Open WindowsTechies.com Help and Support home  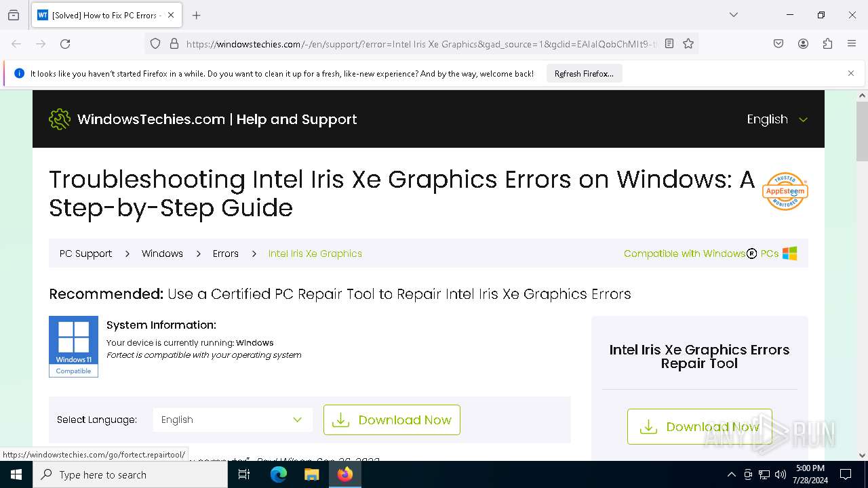(217, 119)
